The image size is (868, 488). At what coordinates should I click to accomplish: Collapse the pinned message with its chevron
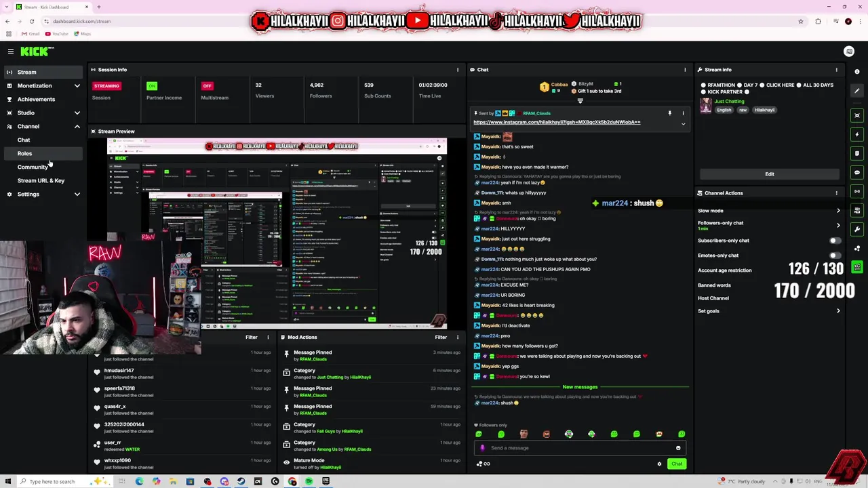(683, 124)
